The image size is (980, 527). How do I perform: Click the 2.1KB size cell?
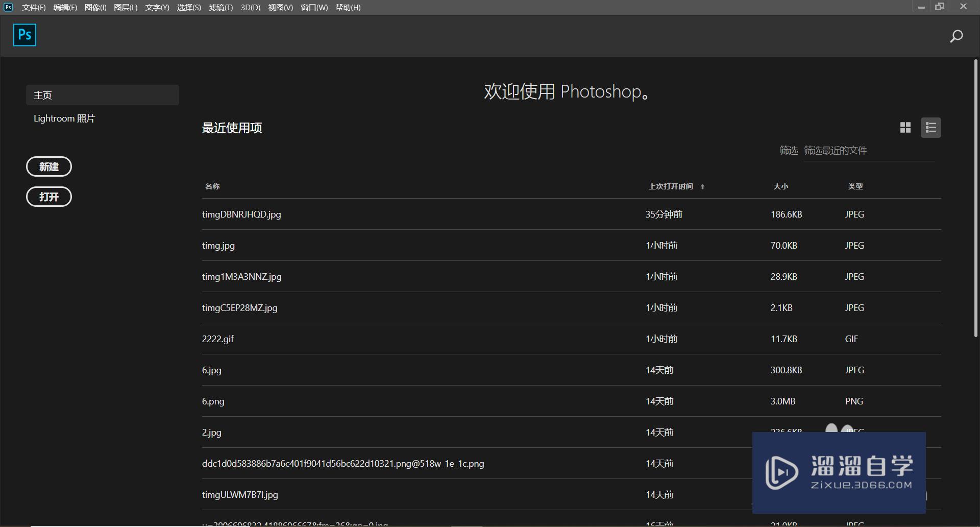781,308
